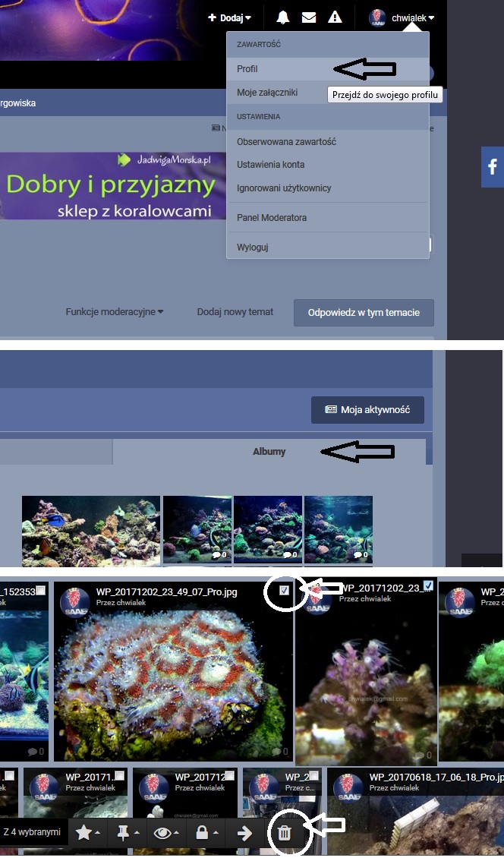Image resolution: width=504 pixels, height=858 pixels.
Task: Click the Moja aktywność button
Action: tap(367, 410)
